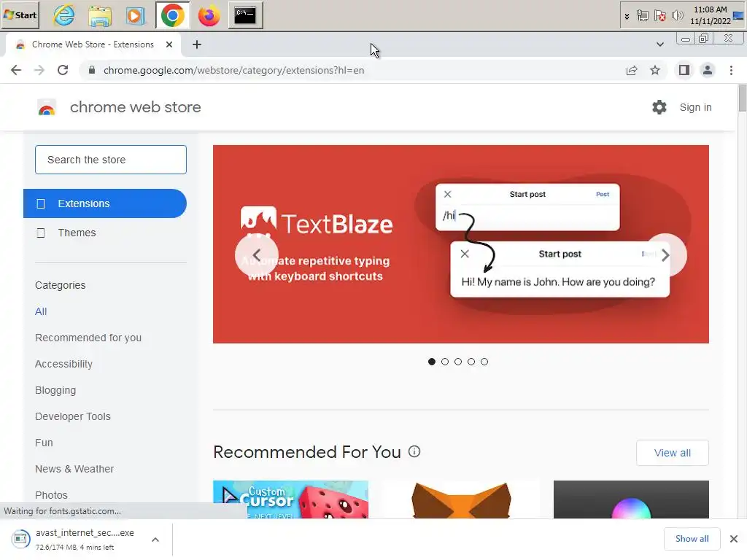This screenshot has width=747, height=560.
Task: Go back to the previous page
Action: coord(16,71)
